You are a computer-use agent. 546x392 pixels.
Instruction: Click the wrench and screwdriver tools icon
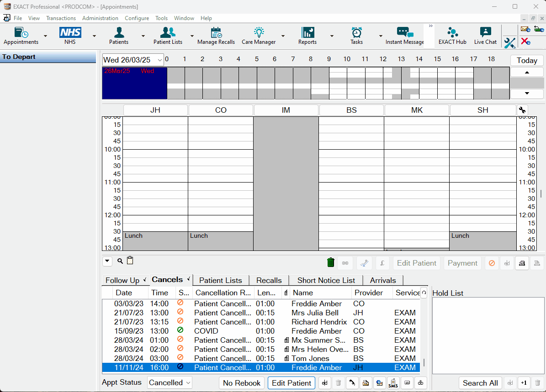509,43
